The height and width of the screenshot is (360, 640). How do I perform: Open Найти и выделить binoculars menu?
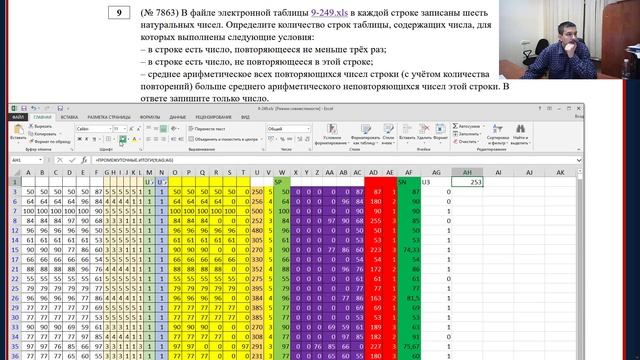[520, 134]
